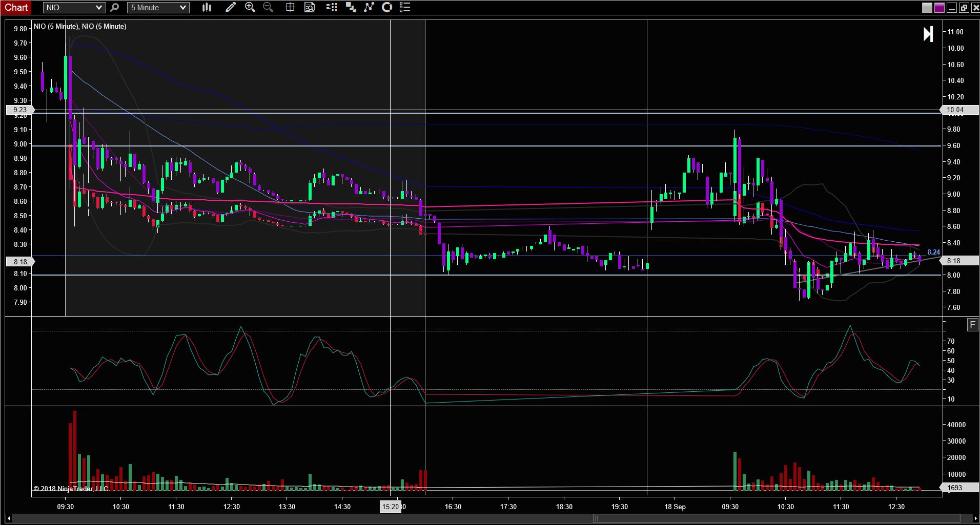Select the Chart tab
Image resolution: width=980 pixels, height=525 pixels.
click(x=16, y=8)
